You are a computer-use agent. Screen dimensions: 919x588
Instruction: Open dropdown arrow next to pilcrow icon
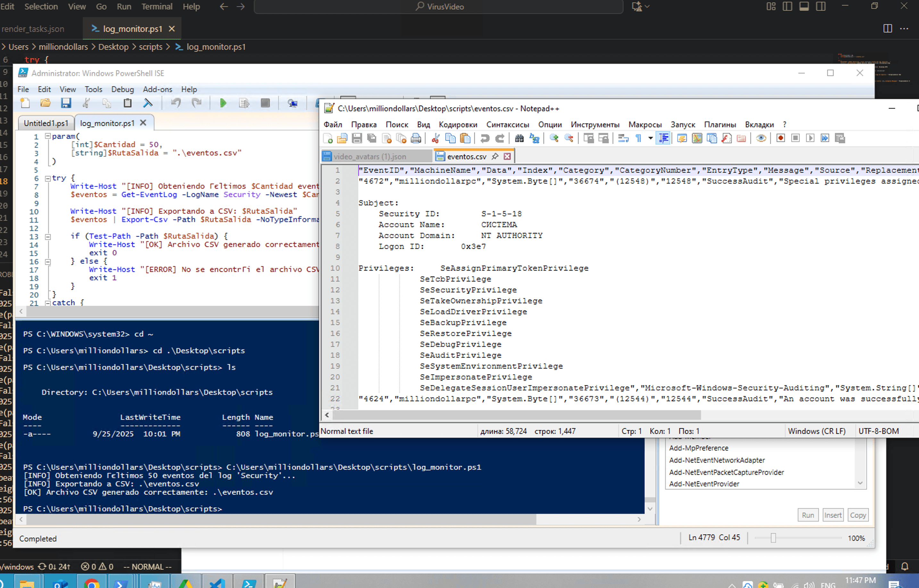pos(650,138)
